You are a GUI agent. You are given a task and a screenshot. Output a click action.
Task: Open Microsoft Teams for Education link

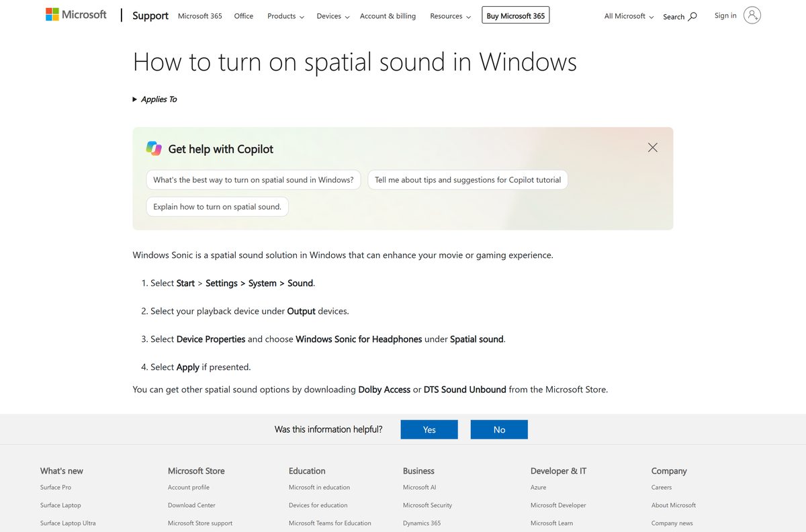point(330,523)
